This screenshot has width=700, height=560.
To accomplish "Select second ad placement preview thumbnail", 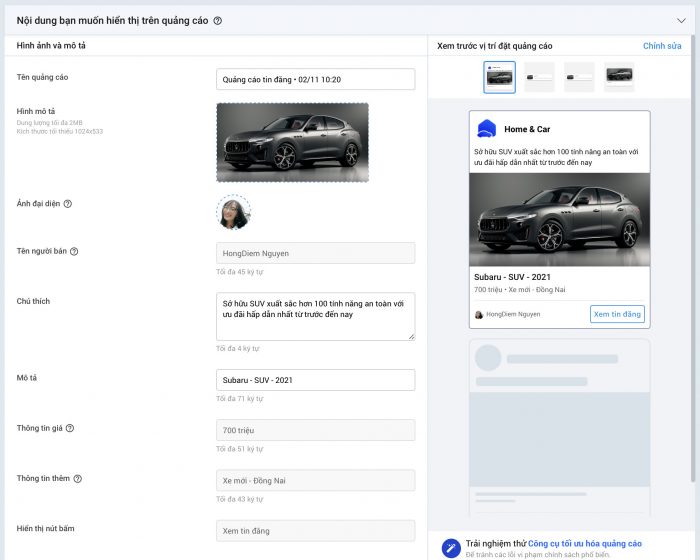I will point(539,77).
